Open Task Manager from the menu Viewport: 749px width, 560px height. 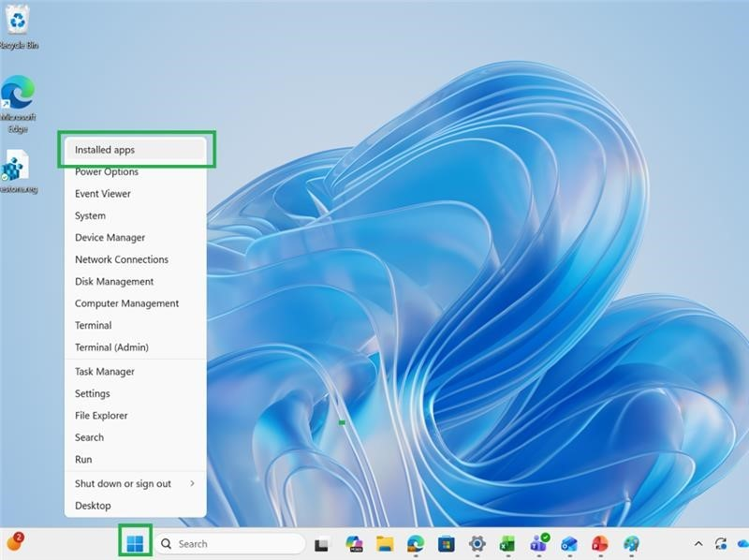tap(135, 371)
